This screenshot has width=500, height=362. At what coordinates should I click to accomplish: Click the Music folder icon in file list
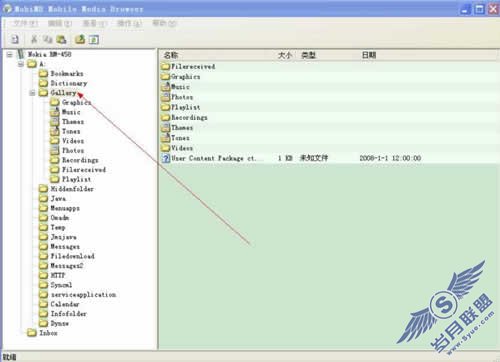[x=166, y=87]
